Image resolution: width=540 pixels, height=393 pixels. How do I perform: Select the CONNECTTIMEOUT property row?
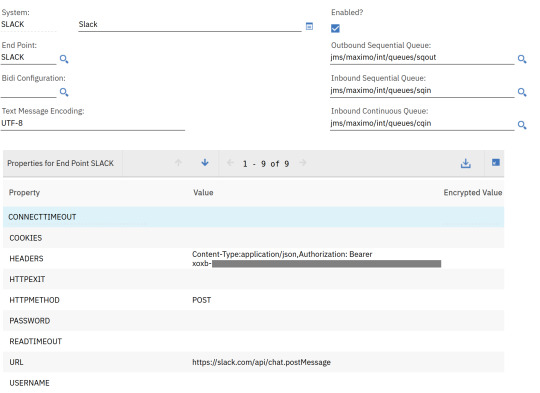pos(253,217)
